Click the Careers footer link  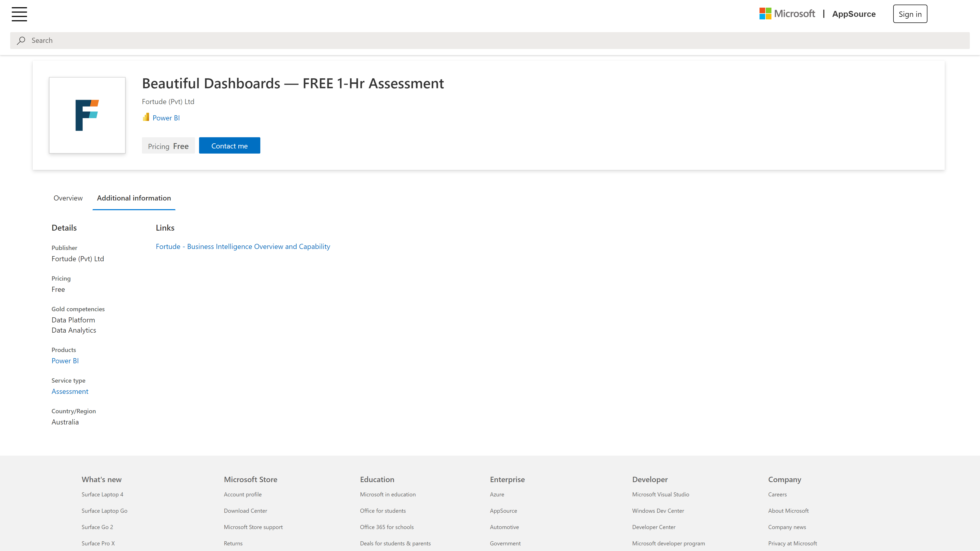(x=777, y=494)
